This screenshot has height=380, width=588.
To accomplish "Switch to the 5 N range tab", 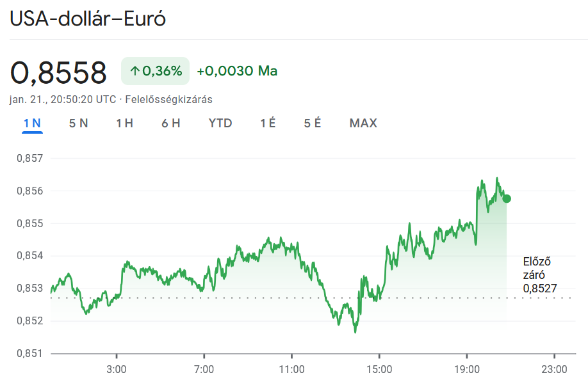I will point(78,123).
